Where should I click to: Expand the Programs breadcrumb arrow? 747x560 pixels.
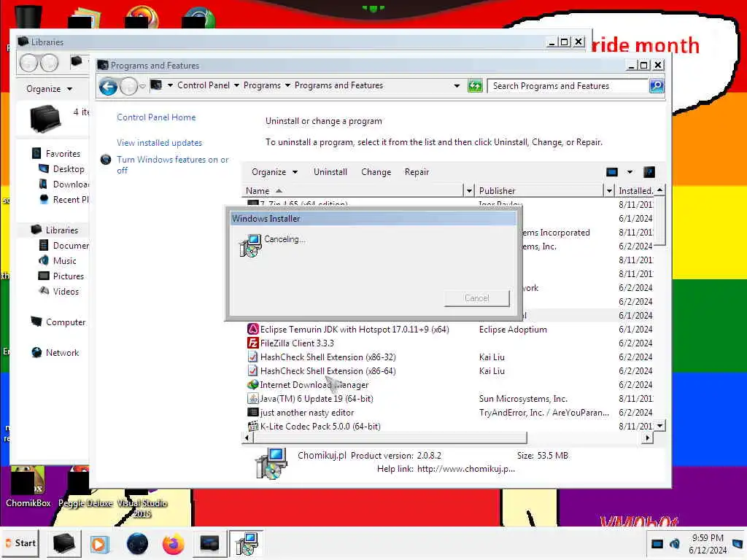point(287,85)
